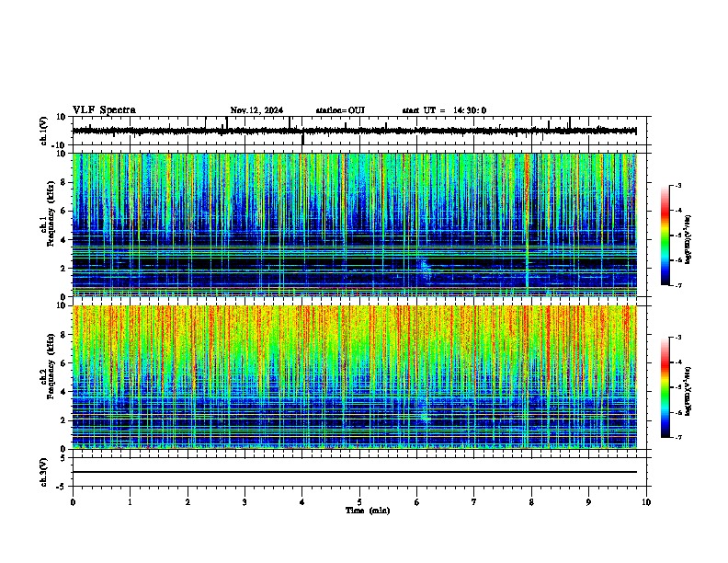Click the "ch.1(V)" waveform axis label

click(44, 131)
